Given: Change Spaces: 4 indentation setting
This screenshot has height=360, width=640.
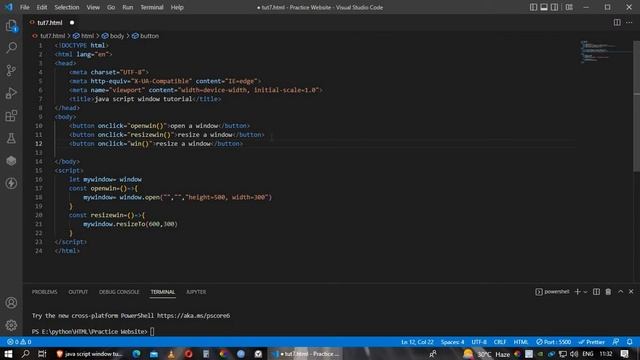Looking at the screenshot, I should click(x=452, y=342).
